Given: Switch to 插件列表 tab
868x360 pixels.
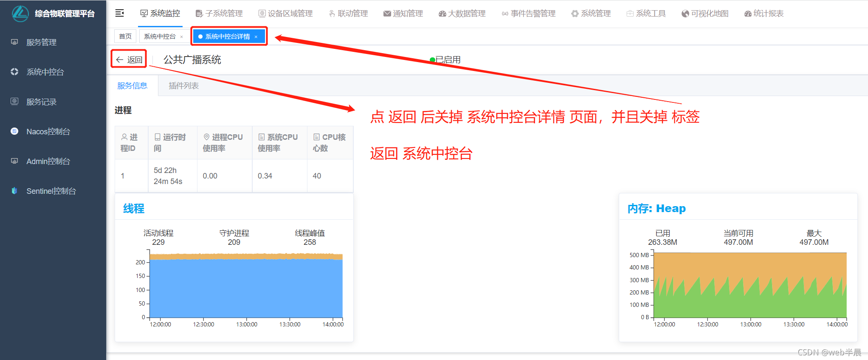Looking at the screenshot, I should [x=183, y=86].
